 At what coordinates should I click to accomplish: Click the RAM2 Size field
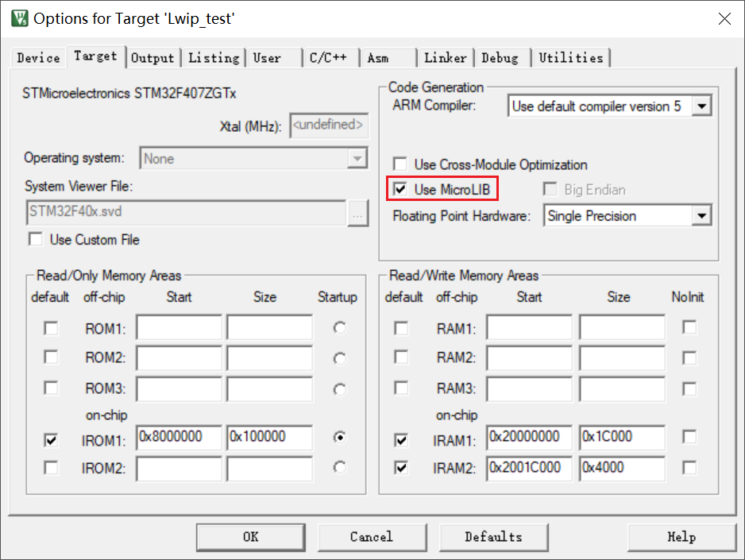tap(623, 358)
